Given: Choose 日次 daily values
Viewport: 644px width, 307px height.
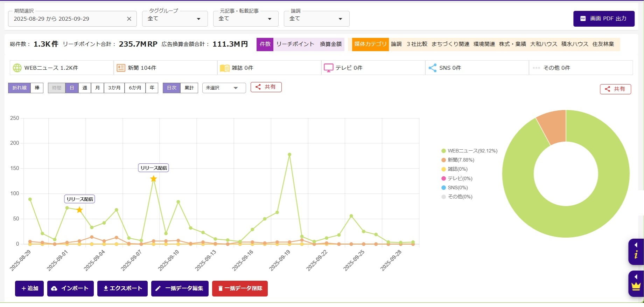Looking at the screenshot, I should click(x=171, y=88).
